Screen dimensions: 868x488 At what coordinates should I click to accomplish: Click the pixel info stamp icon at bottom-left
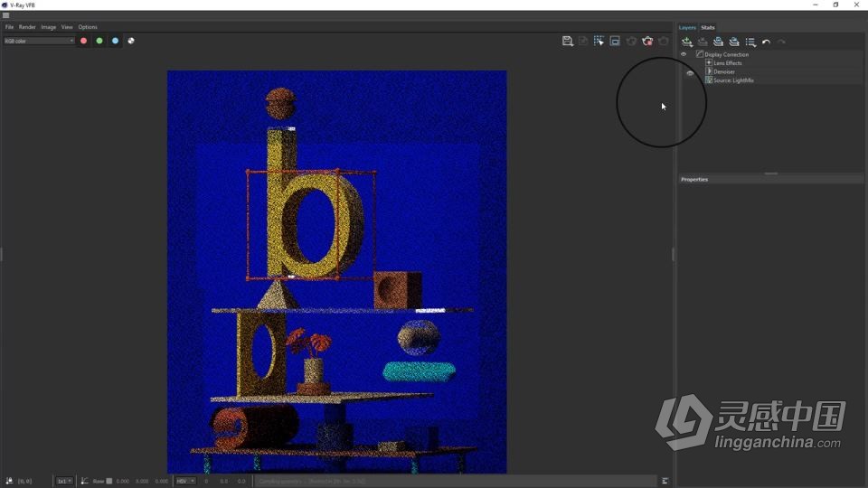tap(9, 482)
